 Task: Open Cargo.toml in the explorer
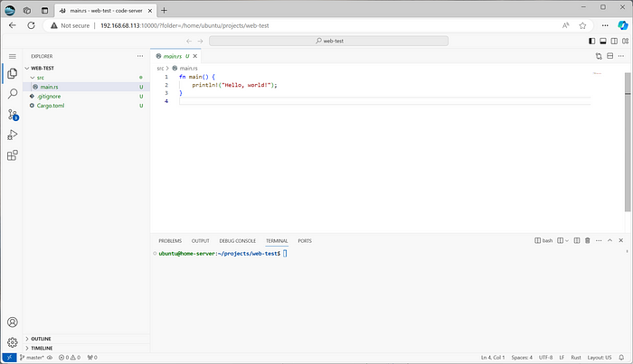51,106
